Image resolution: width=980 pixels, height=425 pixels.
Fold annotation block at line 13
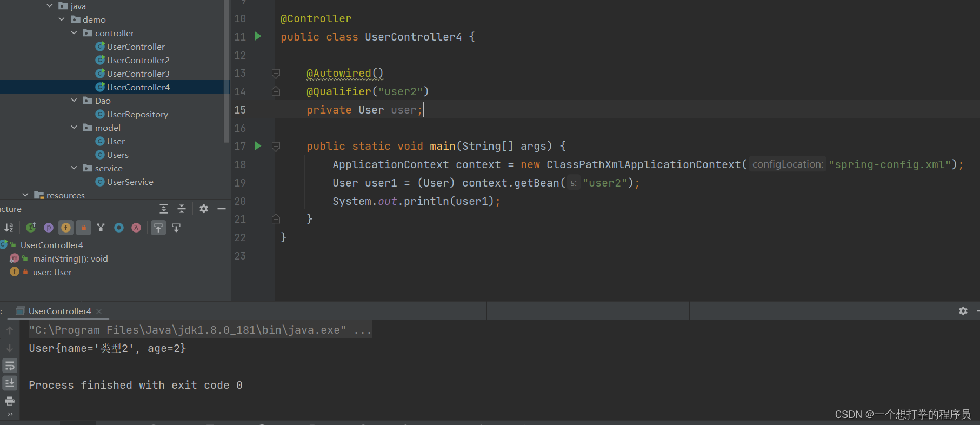[276, 73]
